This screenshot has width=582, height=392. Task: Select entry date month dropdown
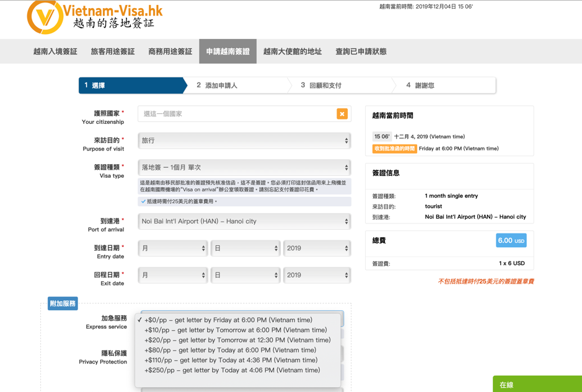[x=173, y=248]
